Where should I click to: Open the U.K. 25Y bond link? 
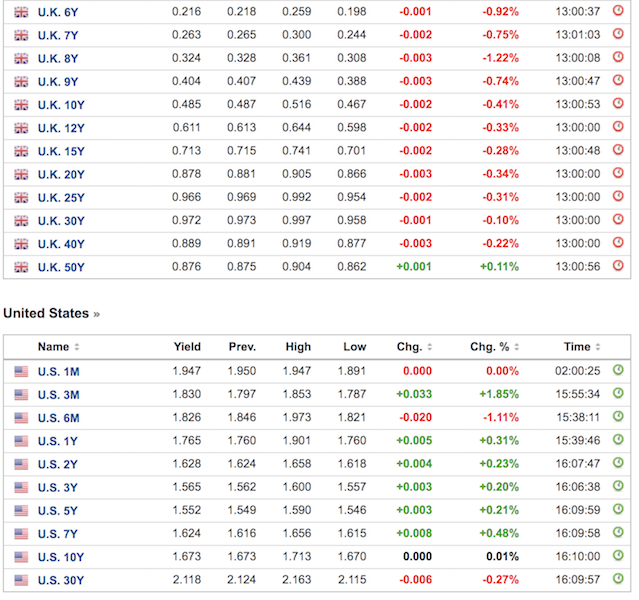(61, 198)
